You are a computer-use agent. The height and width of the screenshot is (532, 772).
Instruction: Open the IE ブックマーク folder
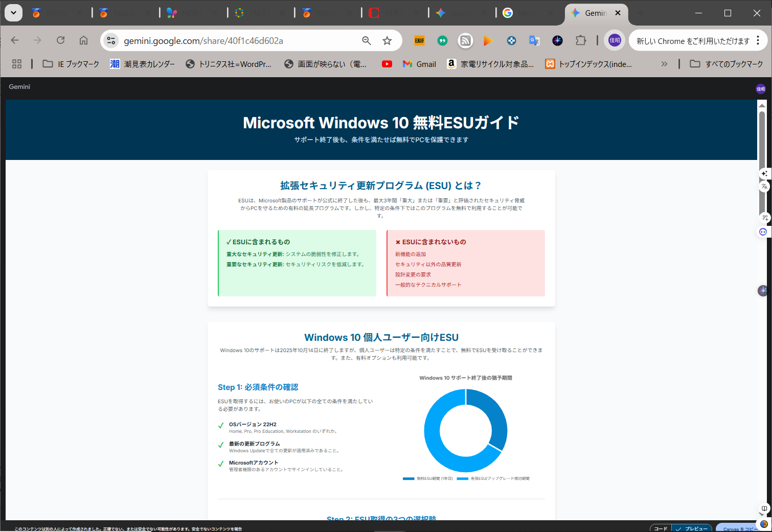[x=71, y=64]
